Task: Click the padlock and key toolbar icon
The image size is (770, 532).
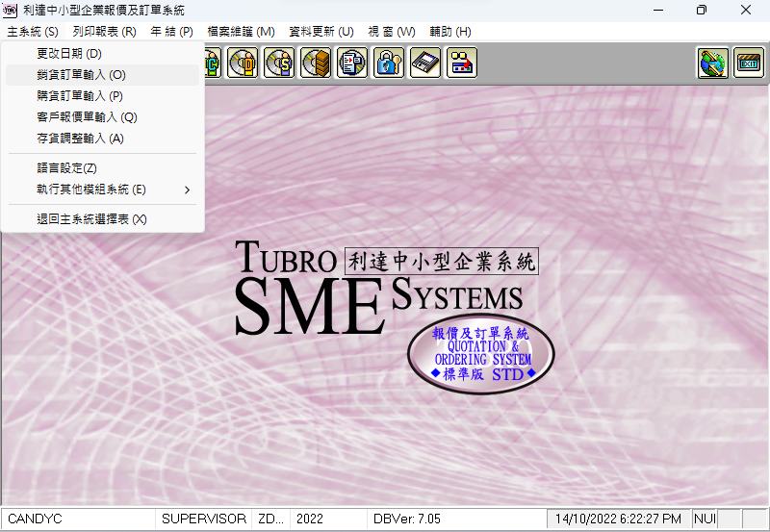Action: (389, 63)
